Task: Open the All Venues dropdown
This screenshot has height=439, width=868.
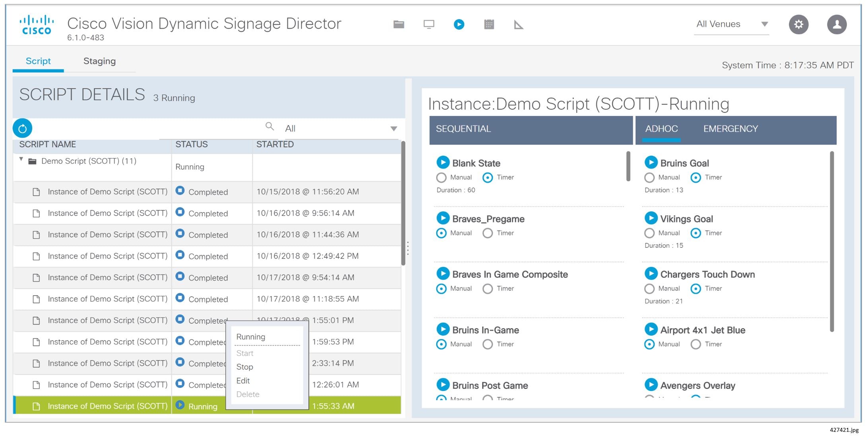Action: click(764, 24)
